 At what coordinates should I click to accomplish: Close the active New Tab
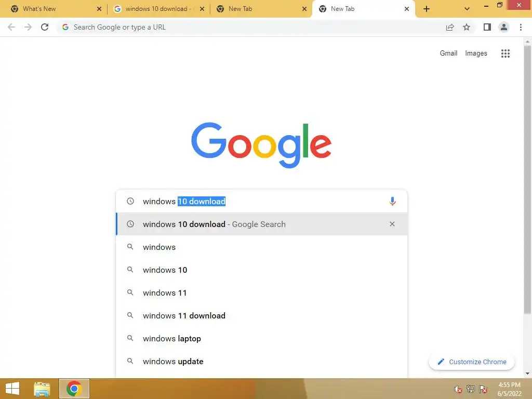coord(406,9)
